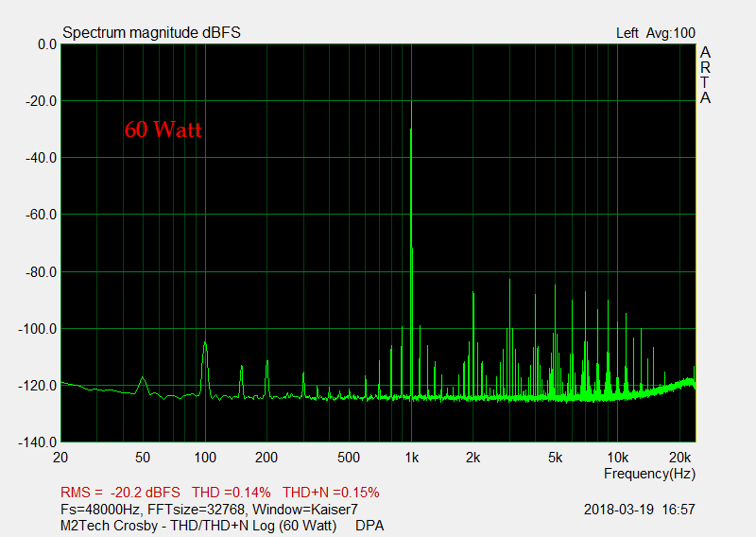Viewport: 756px width, 537px height.
Task: Click the '-120.0' y-axis value
Action: click(x=38, y=386)
